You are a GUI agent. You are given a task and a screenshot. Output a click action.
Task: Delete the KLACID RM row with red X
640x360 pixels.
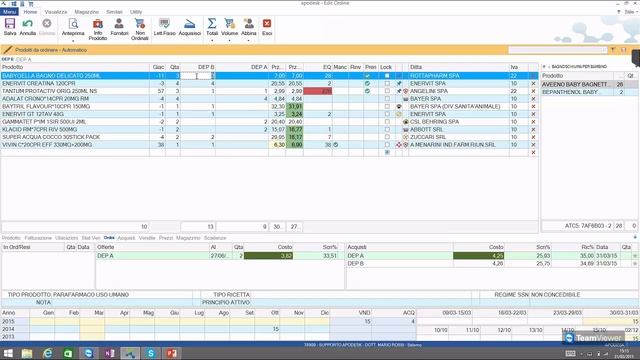coord(533,129)
